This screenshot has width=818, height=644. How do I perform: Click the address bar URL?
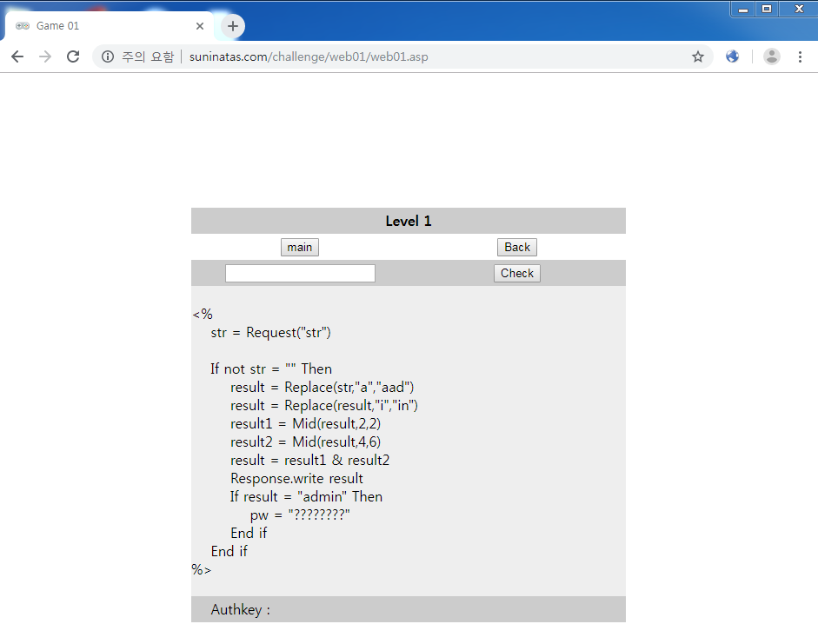pos(309,56)
